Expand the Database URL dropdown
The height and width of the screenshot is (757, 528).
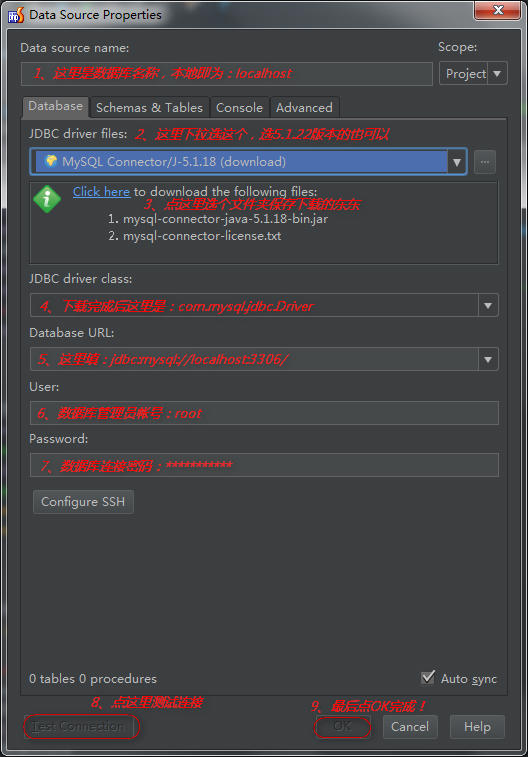tap(488, 360)
